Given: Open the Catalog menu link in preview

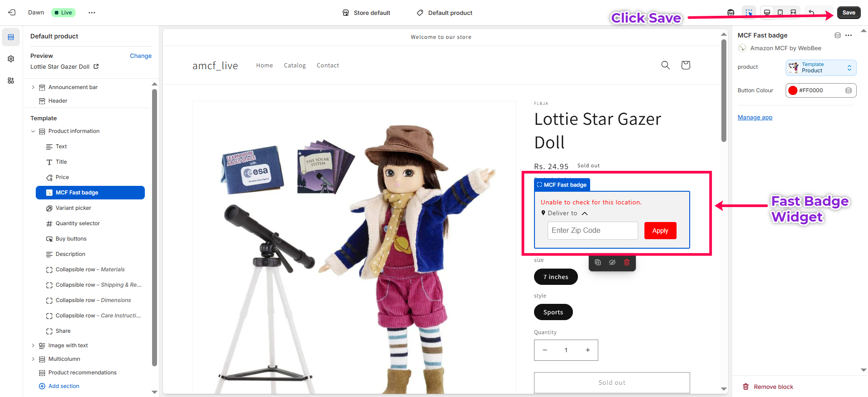Looking at the screenshot, I should pos(295,66).
